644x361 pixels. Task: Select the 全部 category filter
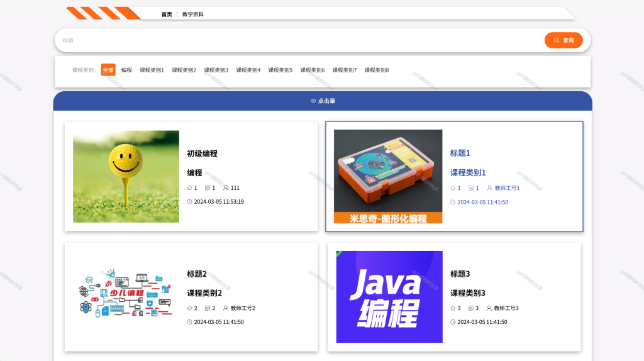108,70
